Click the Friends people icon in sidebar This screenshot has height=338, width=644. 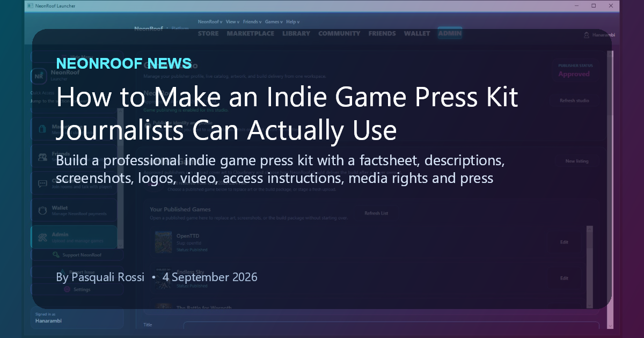coord(42,157)
